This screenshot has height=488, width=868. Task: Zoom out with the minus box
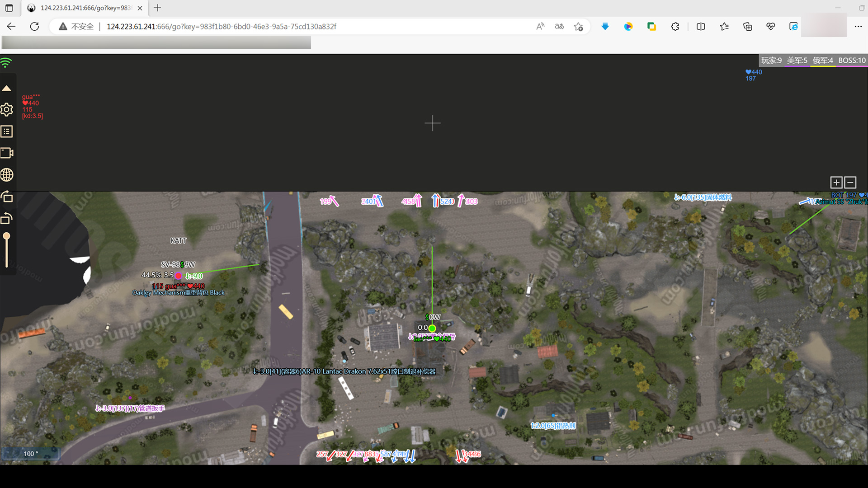coord(850,183)
